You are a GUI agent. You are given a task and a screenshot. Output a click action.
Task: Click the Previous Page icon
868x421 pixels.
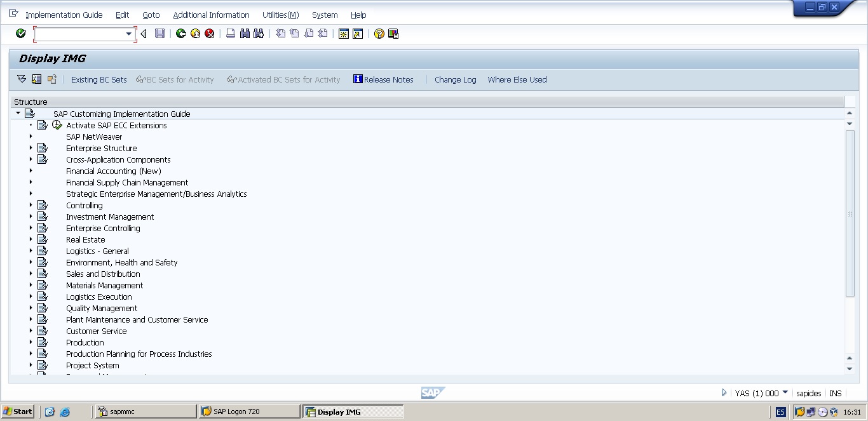click(294, 34)
